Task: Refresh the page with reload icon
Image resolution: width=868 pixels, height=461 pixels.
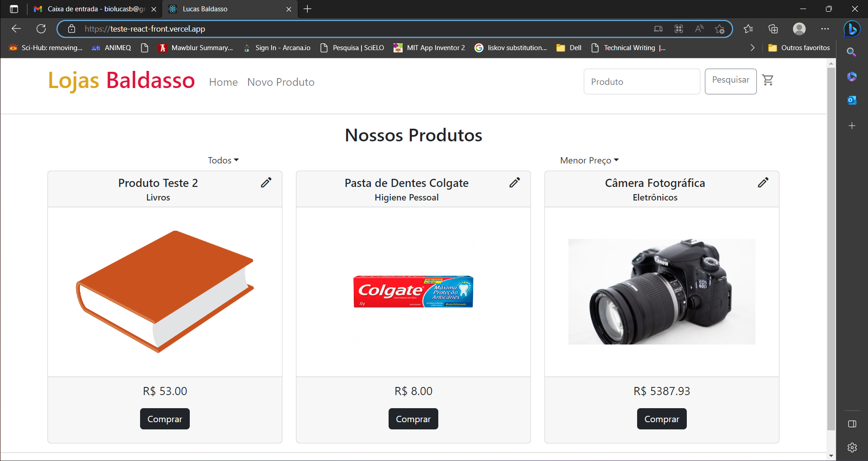Action: [41, 29]
